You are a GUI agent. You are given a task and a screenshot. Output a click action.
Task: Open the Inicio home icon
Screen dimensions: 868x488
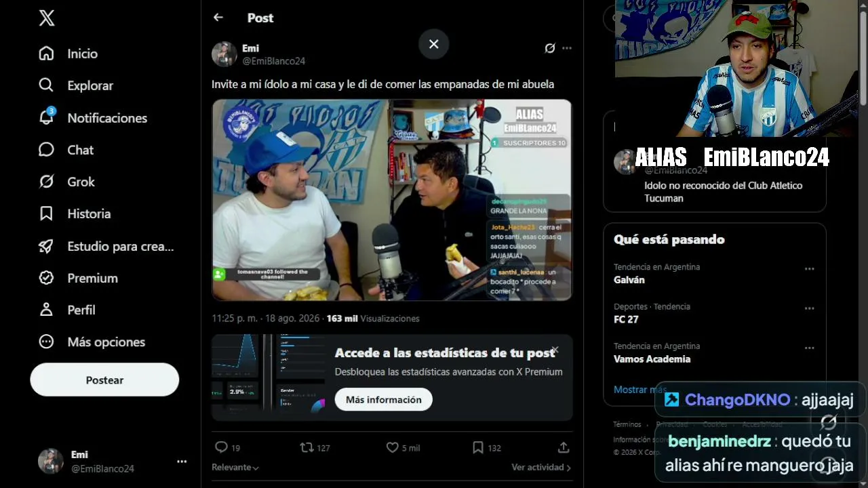tap(46, 54)
